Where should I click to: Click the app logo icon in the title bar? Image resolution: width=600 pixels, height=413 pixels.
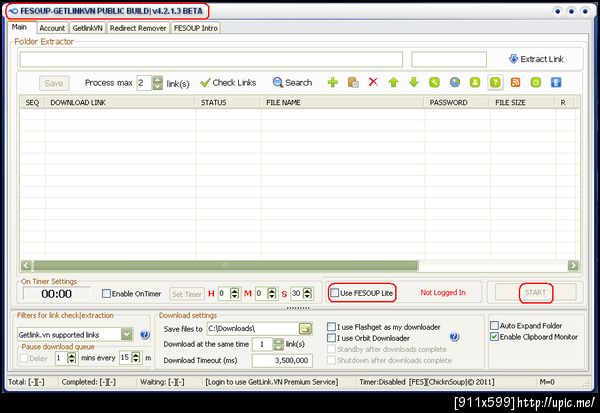click(x=13, y=11)
